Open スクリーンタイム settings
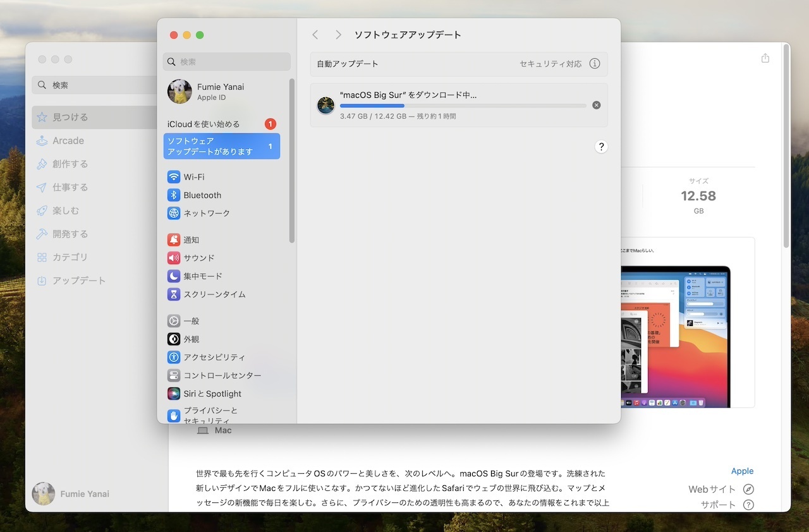The image size is (809, 532). pos(214,294)
